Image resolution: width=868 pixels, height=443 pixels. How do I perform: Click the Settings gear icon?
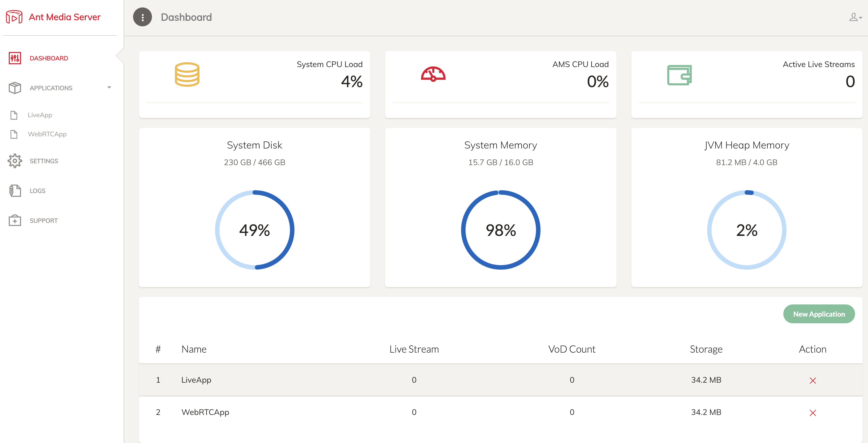tap(15, 161)
